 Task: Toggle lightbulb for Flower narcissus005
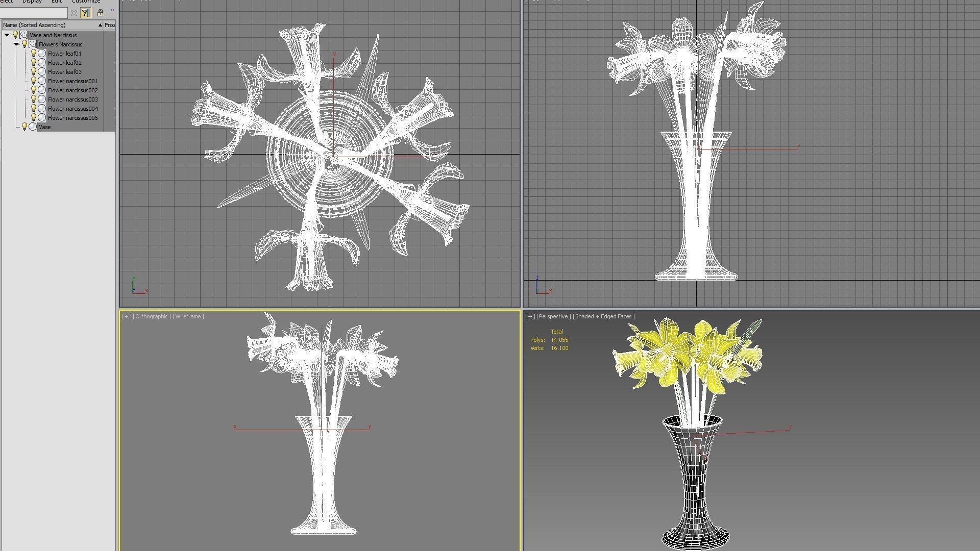tap(34, 117)
